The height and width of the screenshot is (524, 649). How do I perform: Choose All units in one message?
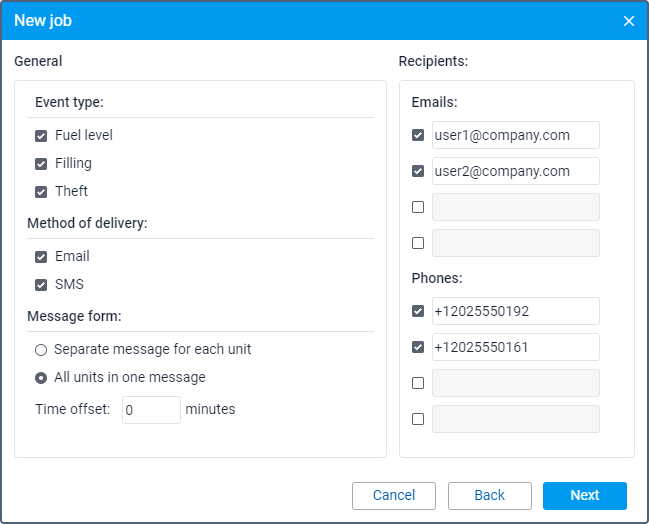(x=41, y=378)
